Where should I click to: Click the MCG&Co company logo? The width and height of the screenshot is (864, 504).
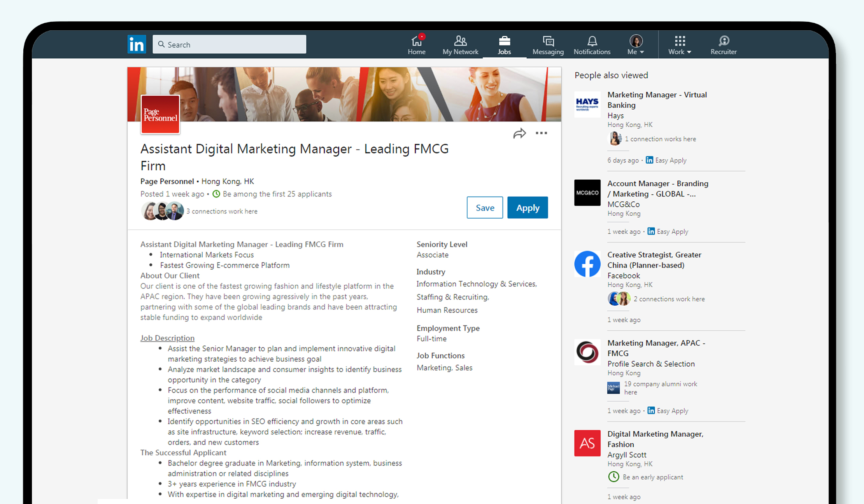[x=587, y=192]
